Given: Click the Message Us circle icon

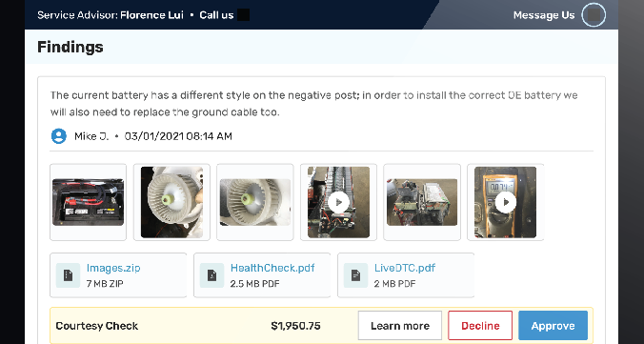Looking at the screenshot, I should [x=594, y=15].
